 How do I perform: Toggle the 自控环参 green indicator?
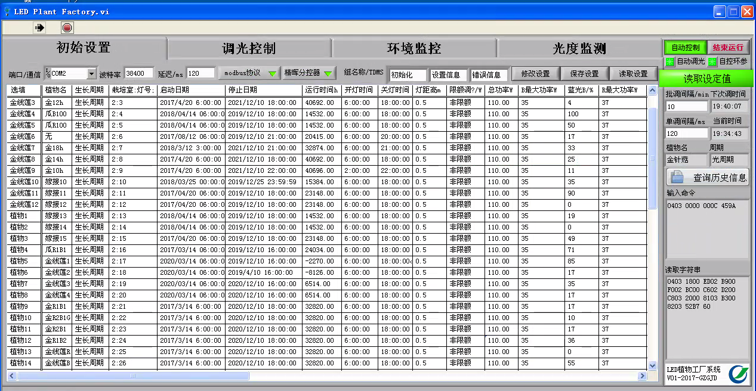712,62
